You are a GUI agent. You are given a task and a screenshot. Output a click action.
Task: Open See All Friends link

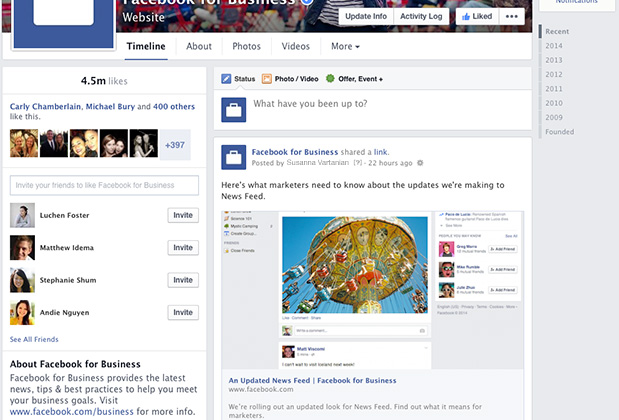34,339
